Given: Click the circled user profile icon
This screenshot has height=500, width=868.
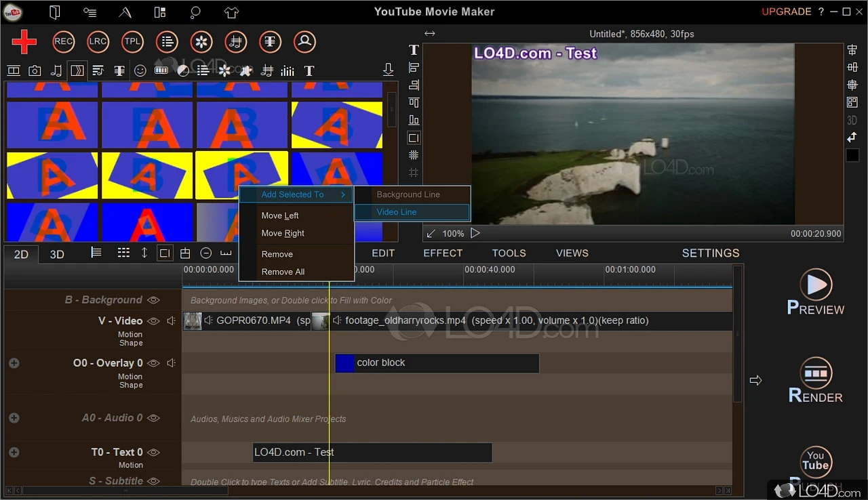Looking at the screenshot, I should 304,42.
